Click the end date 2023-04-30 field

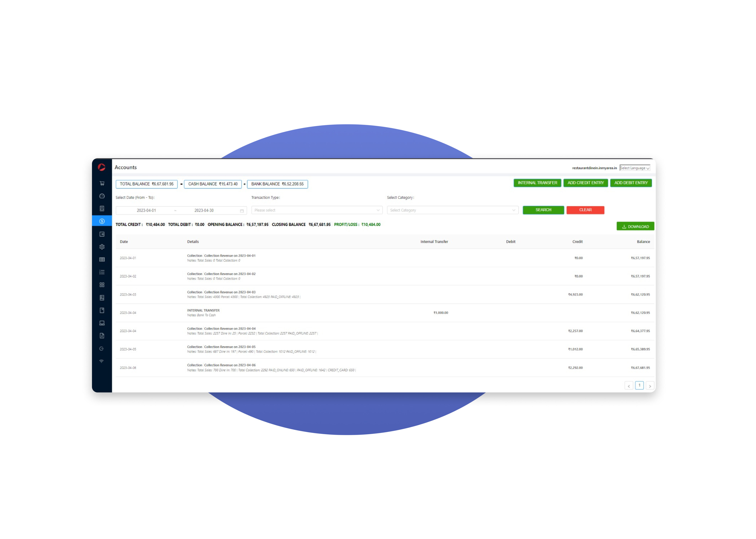pyautogui.click(x=204, y=210)
